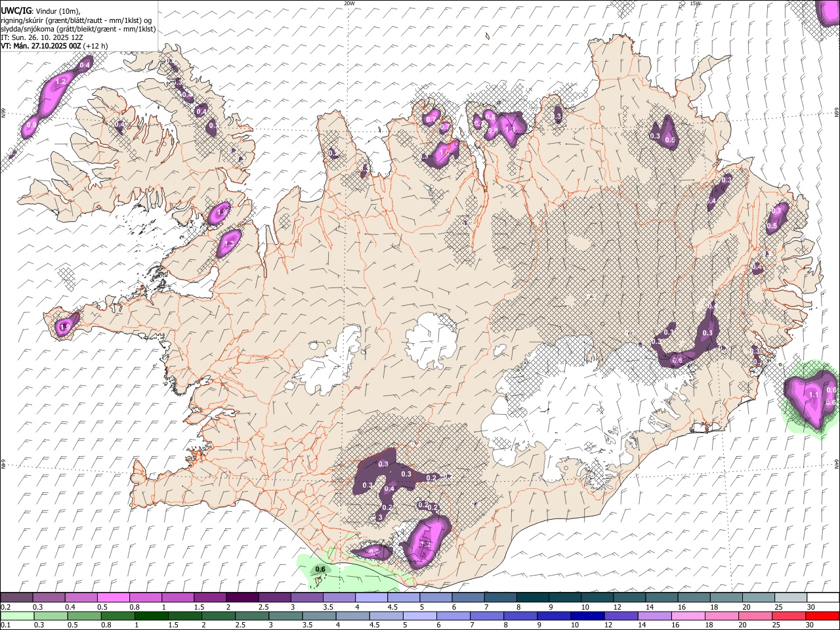Click the 'IT: Sun. 26. 10. 2025 12Z' line
The height and width of the screenshot is (630, 840).
click(x=41, y=37)
